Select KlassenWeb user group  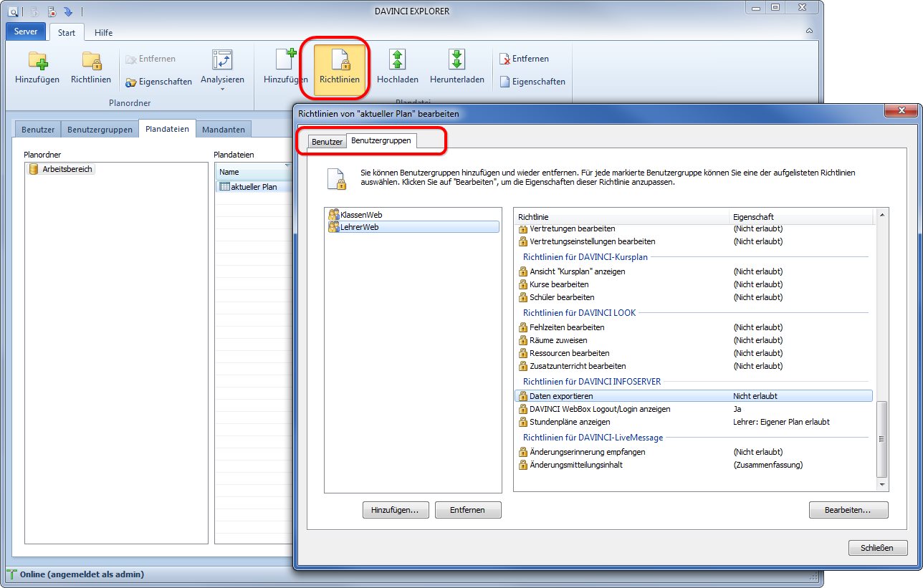[361, 214]
